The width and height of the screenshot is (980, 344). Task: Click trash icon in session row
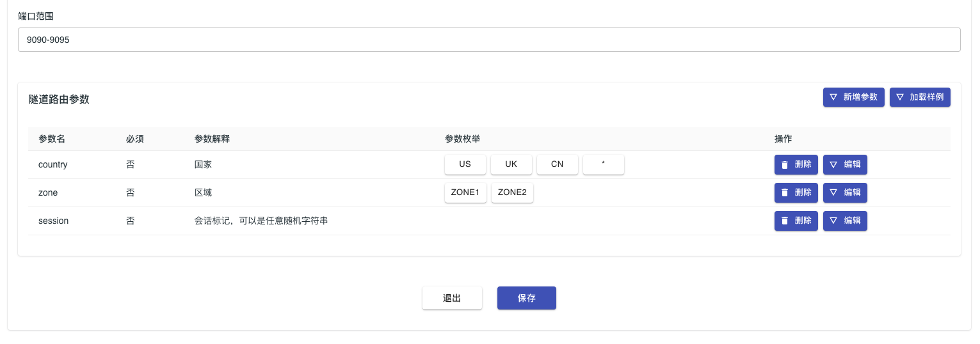click(x=785, y=221)
